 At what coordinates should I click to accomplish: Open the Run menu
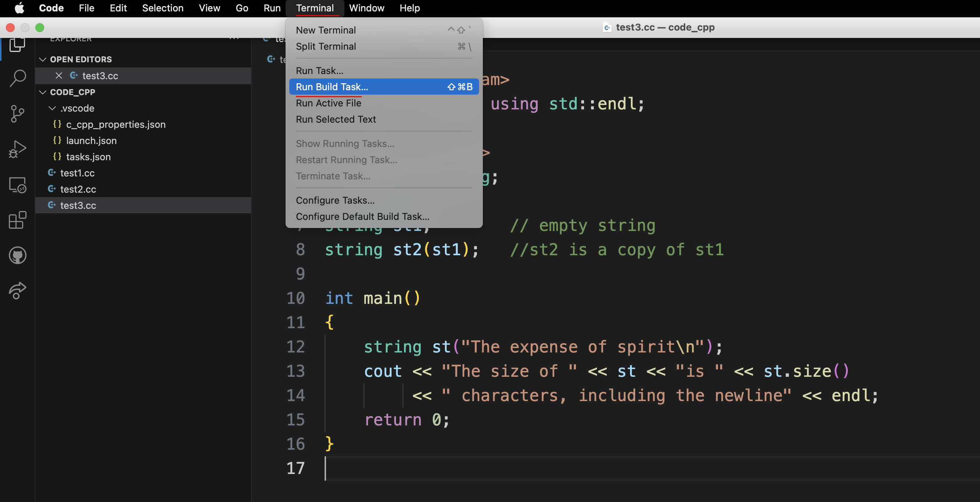coord(272,8)
